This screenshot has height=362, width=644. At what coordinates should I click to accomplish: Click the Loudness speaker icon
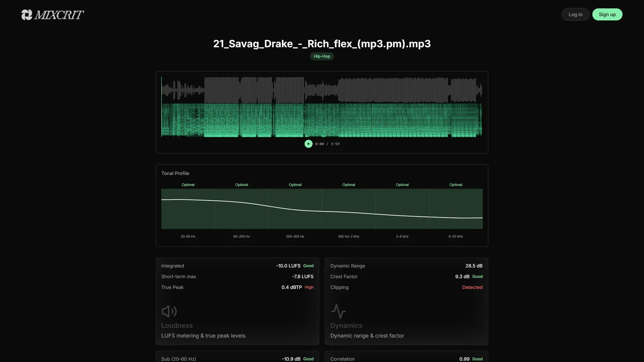tap(169, 311)
